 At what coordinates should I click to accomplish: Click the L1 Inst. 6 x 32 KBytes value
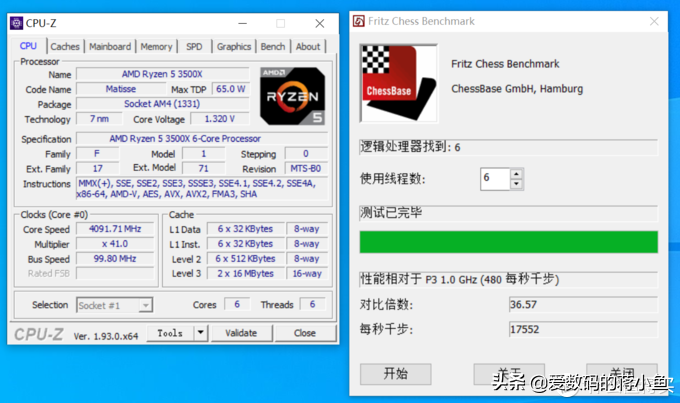pyautogui.click(x=245, y=244)
